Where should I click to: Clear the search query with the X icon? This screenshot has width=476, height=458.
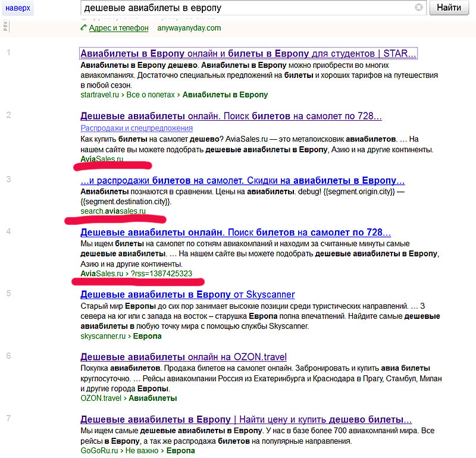pos(419,8)
